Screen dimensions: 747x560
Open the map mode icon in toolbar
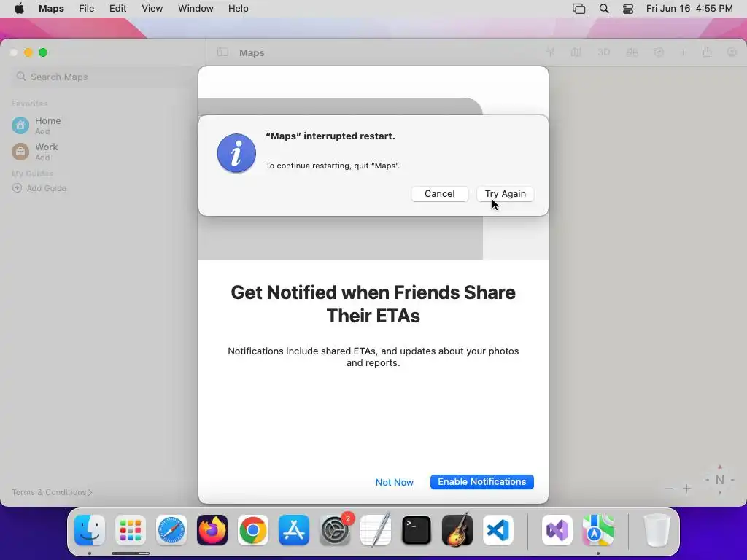point(576,52)
